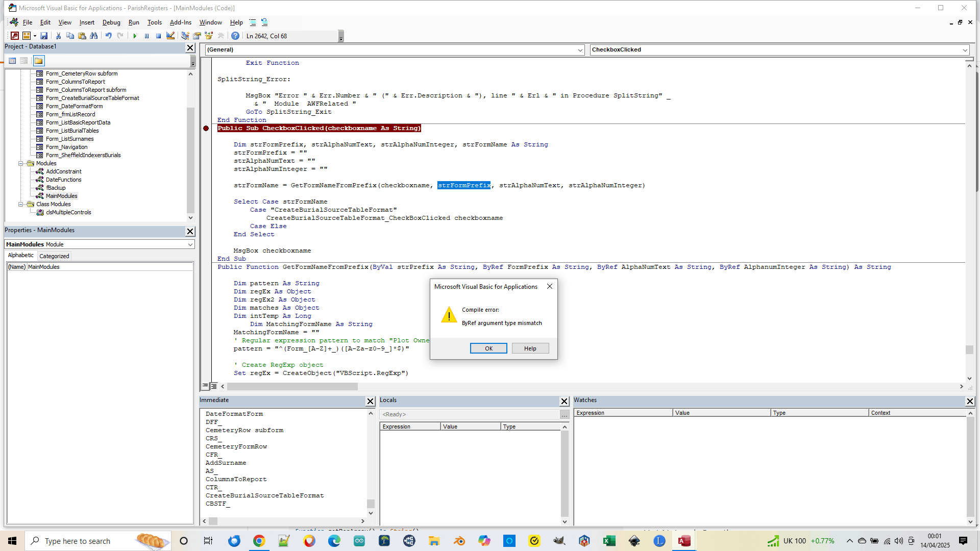Viewport: 980px width, 551px height.
Task: Toggle Folders view in Project pane
Action: 39,61
